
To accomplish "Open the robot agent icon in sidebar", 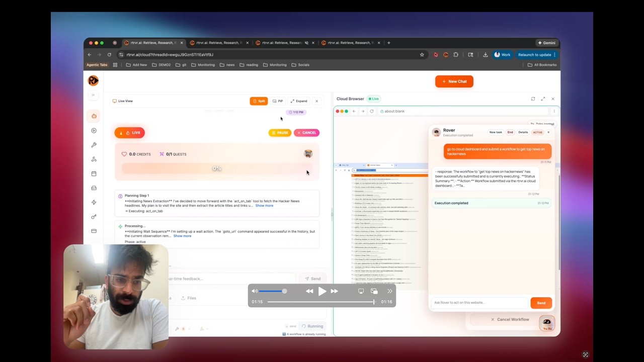I will (x=94, y=116).
